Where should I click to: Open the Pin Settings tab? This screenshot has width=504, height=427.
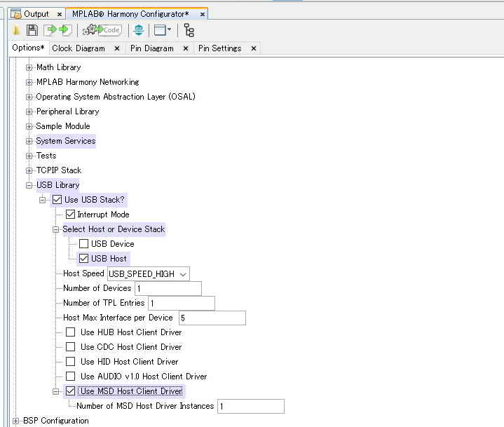(219, 48)
